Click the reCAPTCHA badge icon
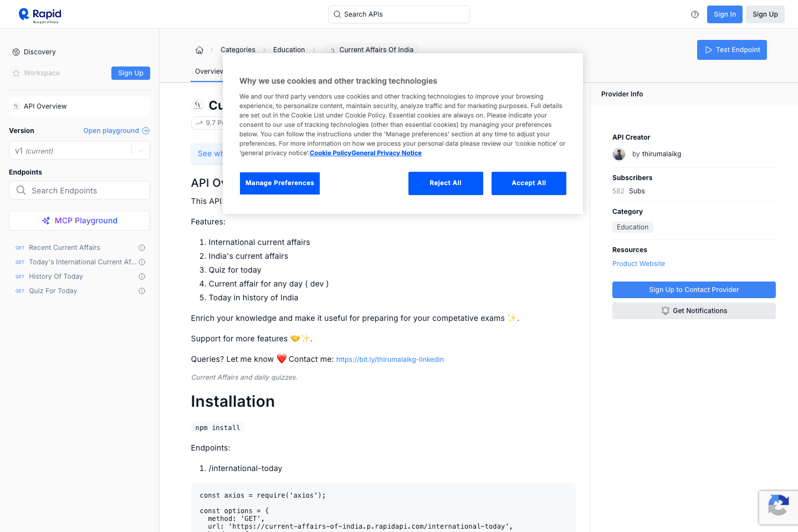 pyautogui.click(x=778, y=507)
